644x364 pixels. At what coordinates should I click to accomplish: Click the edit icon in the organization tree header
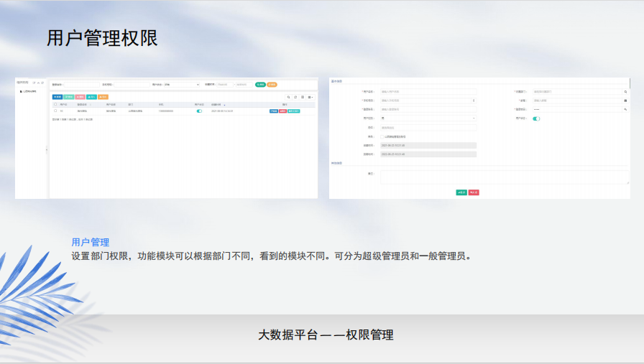[34, 83]
